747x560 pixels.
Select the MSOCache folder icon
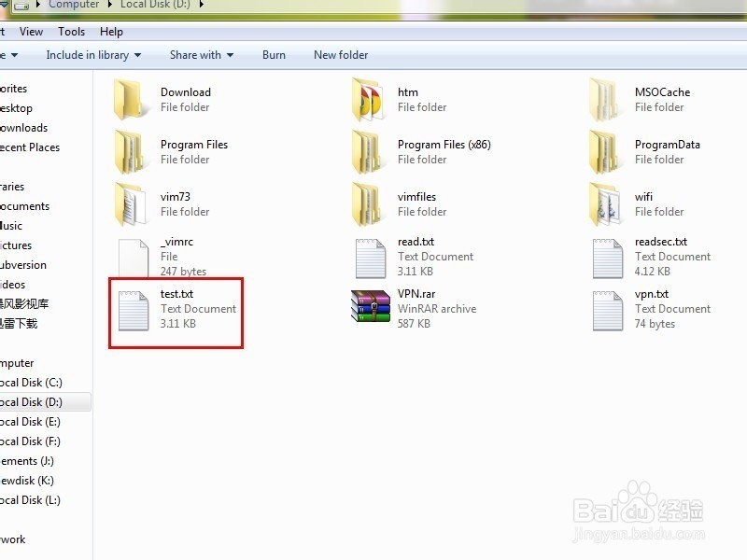point(604,99)
